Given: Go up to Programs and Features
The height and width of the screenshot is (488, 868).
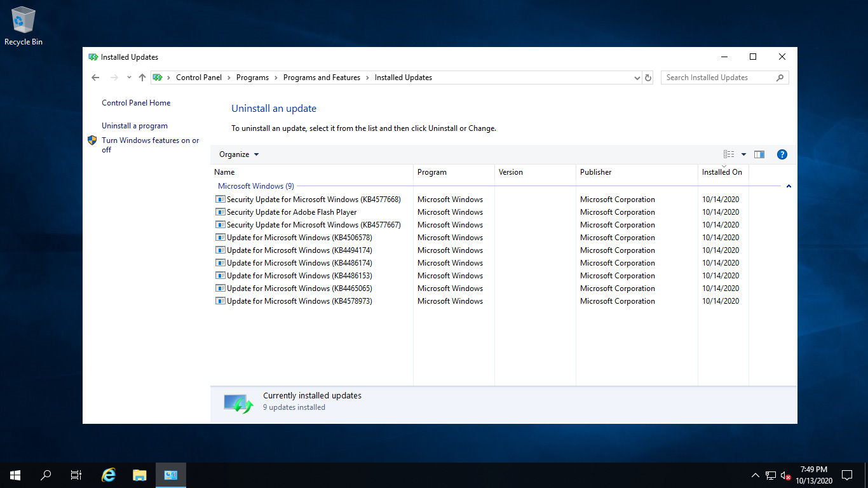Looking at the screenshot, I should pos(142,78).
